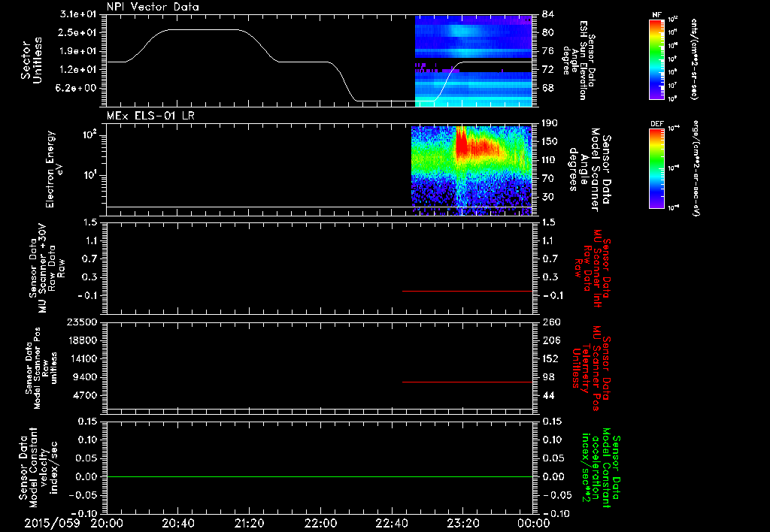Click the MEx ELS-01 LR panel title
This screenshot has width=770, height=532.
[x=150, y=116]
